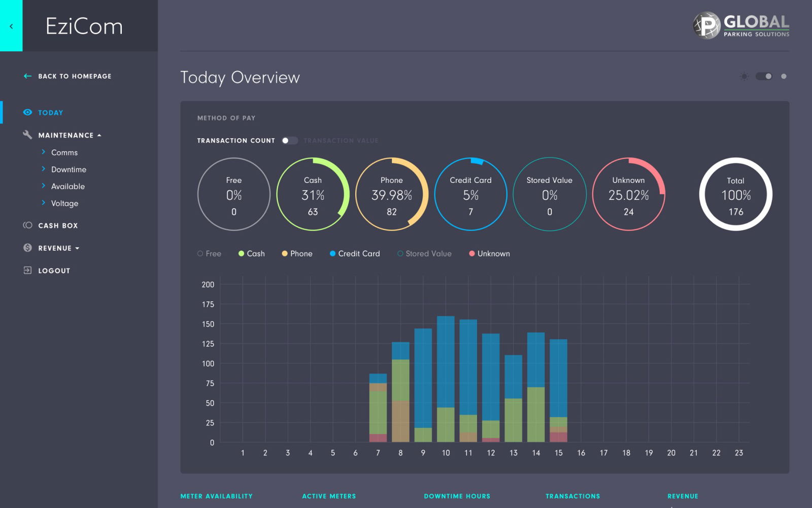Open the Available submenu item

click(x=68, y=186)
